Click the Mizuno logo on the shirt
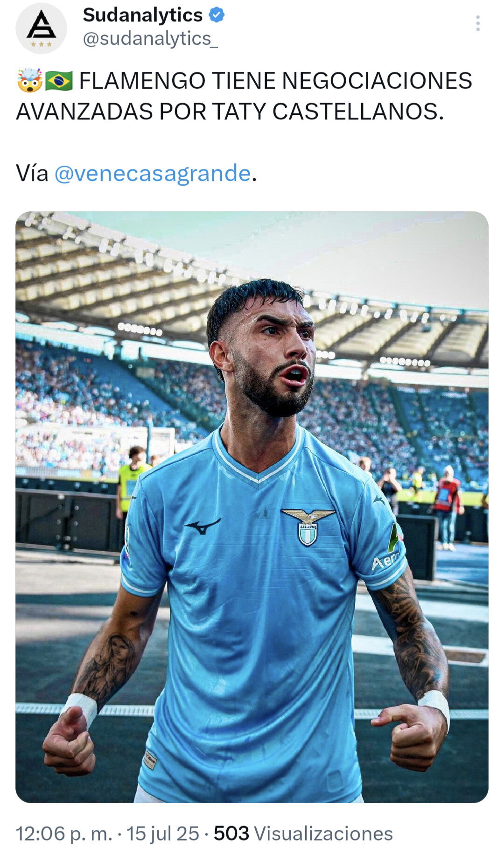Viewport: 504px width, 855px height. (202, 526)
